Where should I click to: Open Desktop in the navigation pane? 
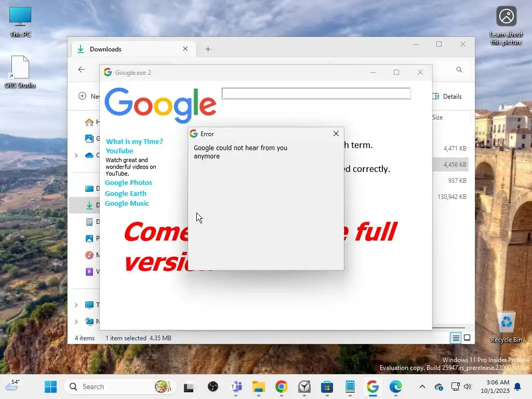coord(92,189)
